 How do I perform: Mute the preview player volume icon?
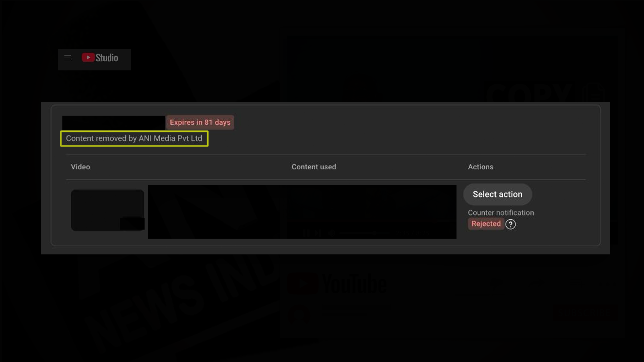coord(331,233)
